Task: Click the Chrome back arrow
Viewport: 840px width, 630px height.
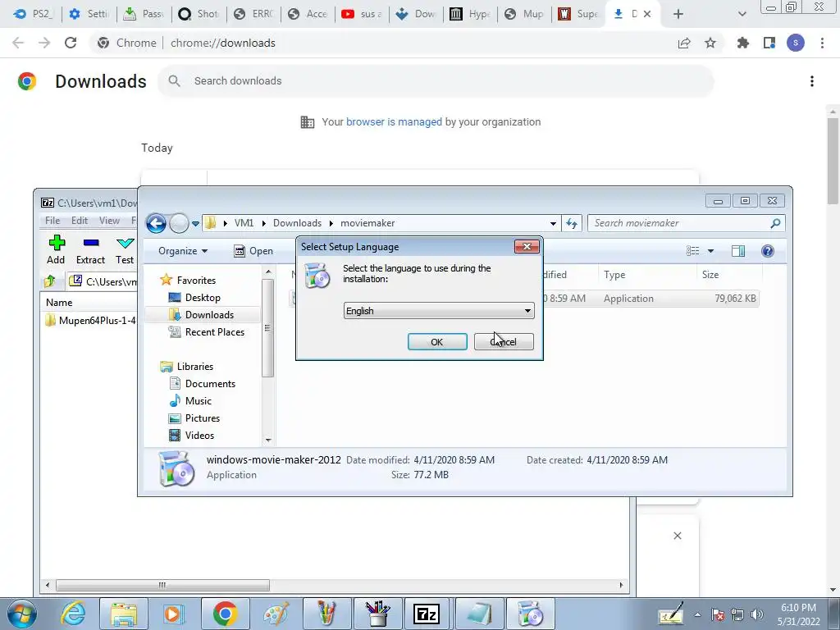Action: click(18, 43)
